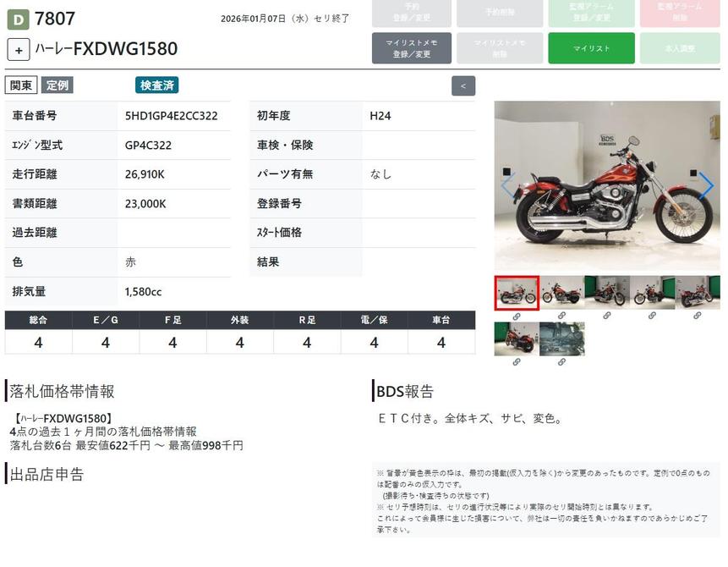Image resolution: width=728 pixels, height=567 pixels.
Task: Click the D grade badge
Action: point(18,19)
